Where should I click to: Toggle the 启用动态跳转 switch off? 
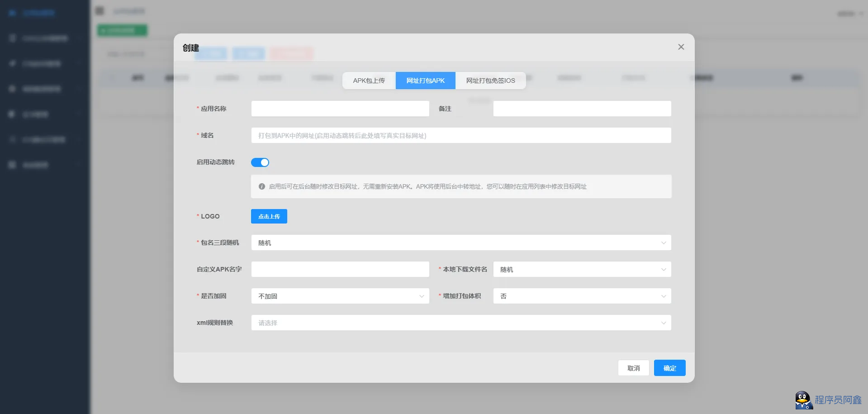coord(260,162)
